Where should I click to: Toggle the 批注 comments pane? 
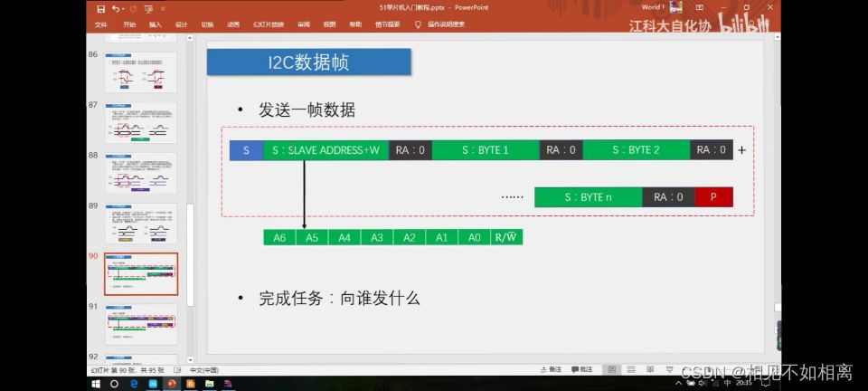click(x=581, y=369)
